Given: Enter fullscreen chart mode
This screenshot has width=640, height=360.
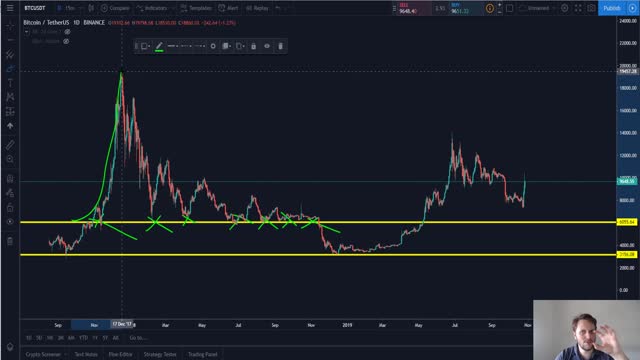Looking at the screenshot, I should [578, 8].
